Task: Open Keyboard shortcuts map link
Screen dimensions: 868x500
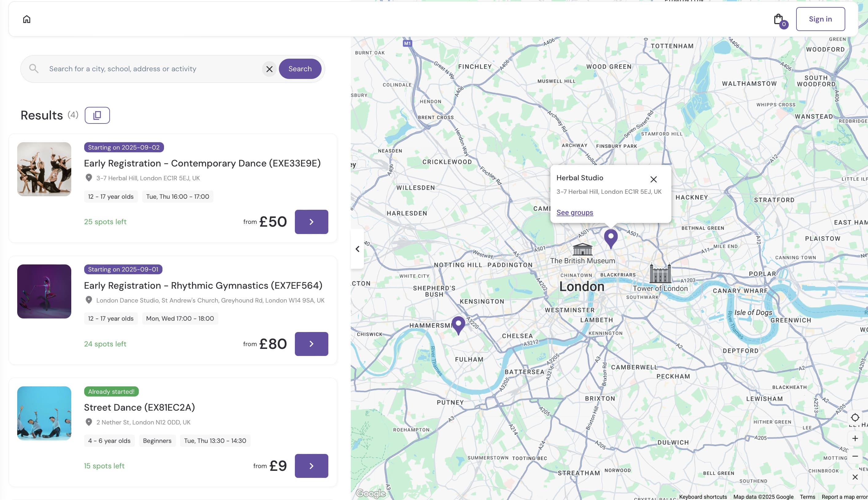Action: pyautogui.click(x=703, y=497)
